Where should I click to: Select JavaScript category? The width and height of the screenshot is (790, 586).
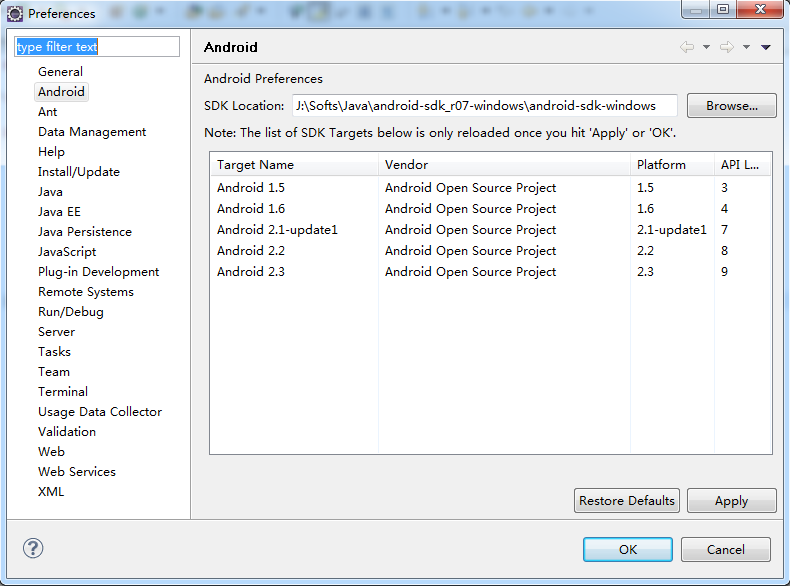point(67,252)
